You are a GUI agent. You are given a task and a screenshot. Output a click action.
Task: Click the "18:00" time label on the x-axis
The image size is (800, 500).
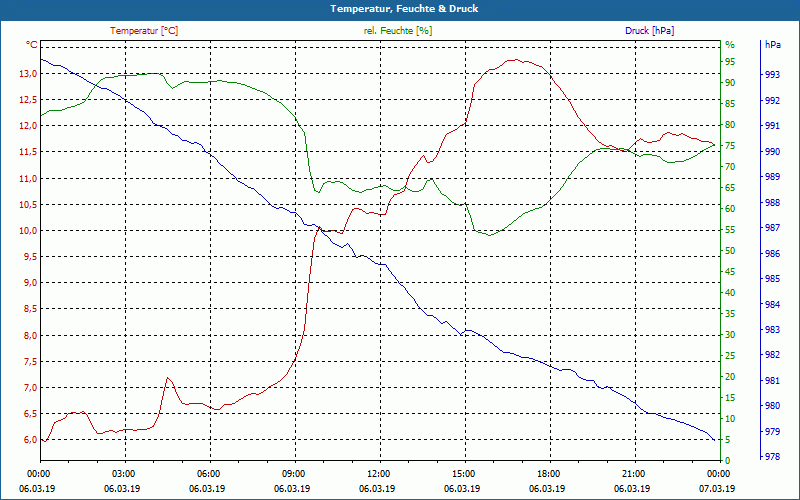tap(548, 473)
